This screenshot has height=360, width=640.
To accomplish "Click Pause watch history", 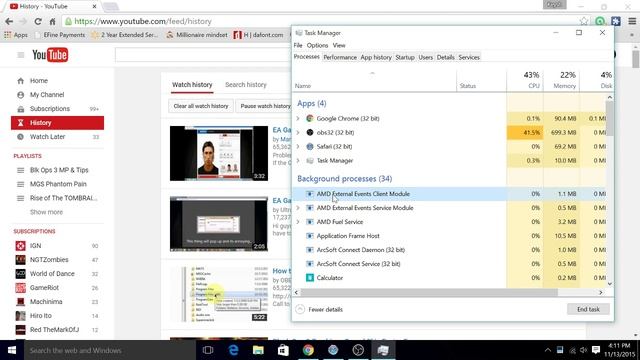I will click(x=265, y=106).
